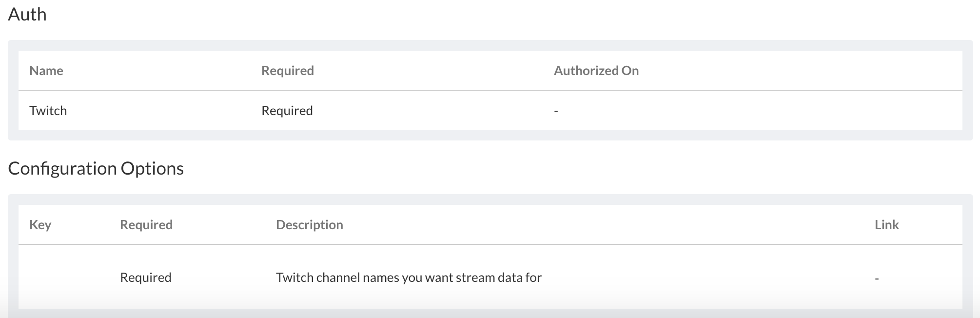980x318 pixels.
Task: Select the Description column header
Action: coord(310,225)
